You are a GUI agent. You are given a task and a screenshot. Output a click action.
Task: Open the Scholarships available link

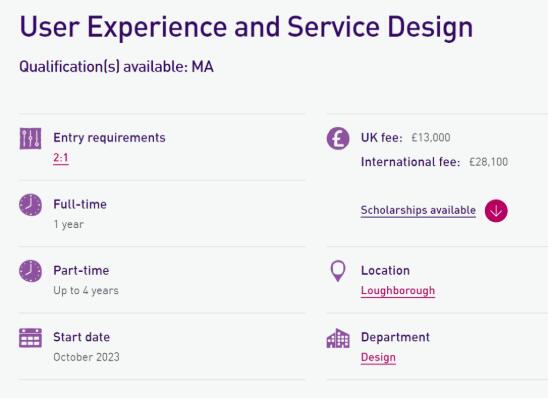click(418, 211)
